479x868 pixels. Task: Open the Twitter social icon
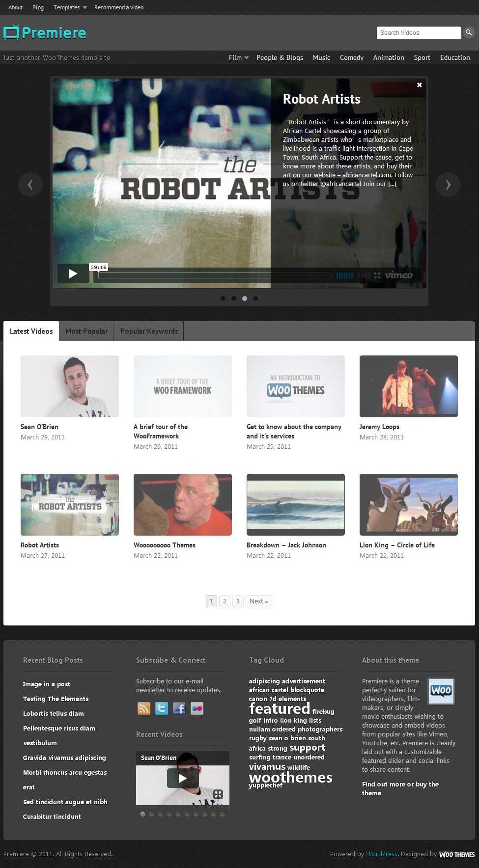pyautogui.click(x=162, y=708)
